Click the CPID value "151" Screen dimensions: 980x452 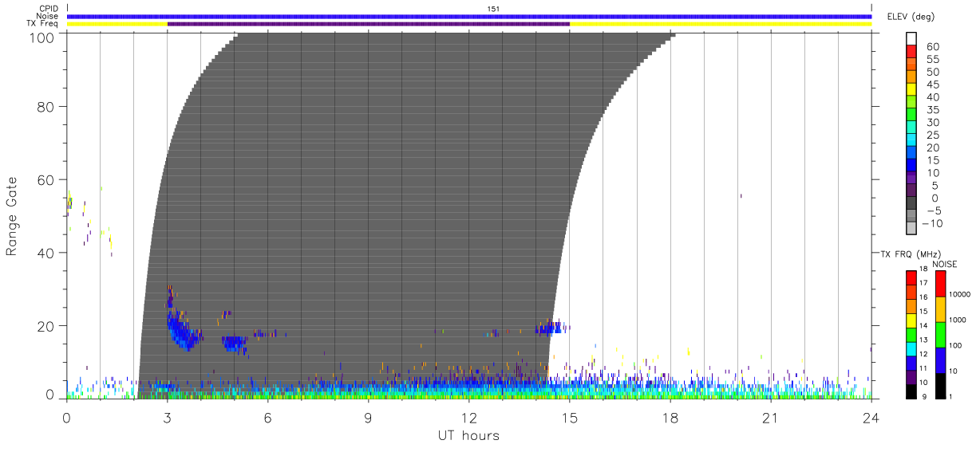[x=493, y=9]
